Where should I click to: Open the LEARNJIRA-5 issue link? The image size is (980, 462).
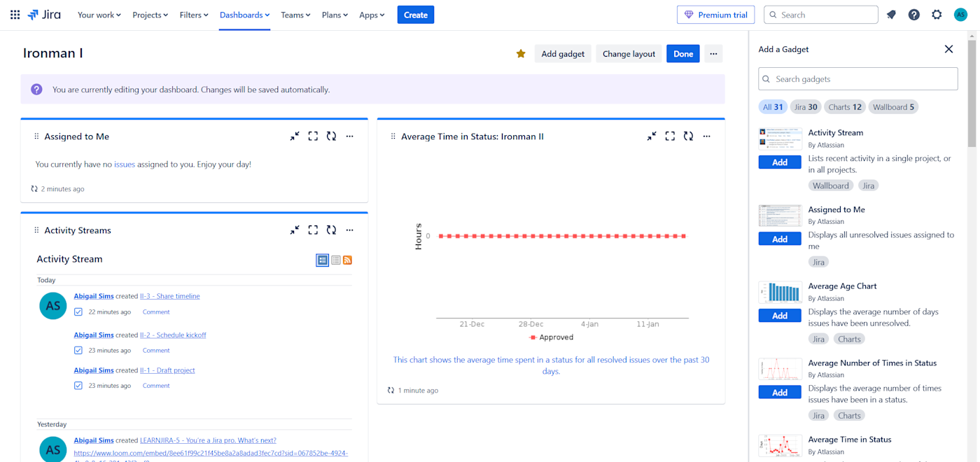pos(208,440)
